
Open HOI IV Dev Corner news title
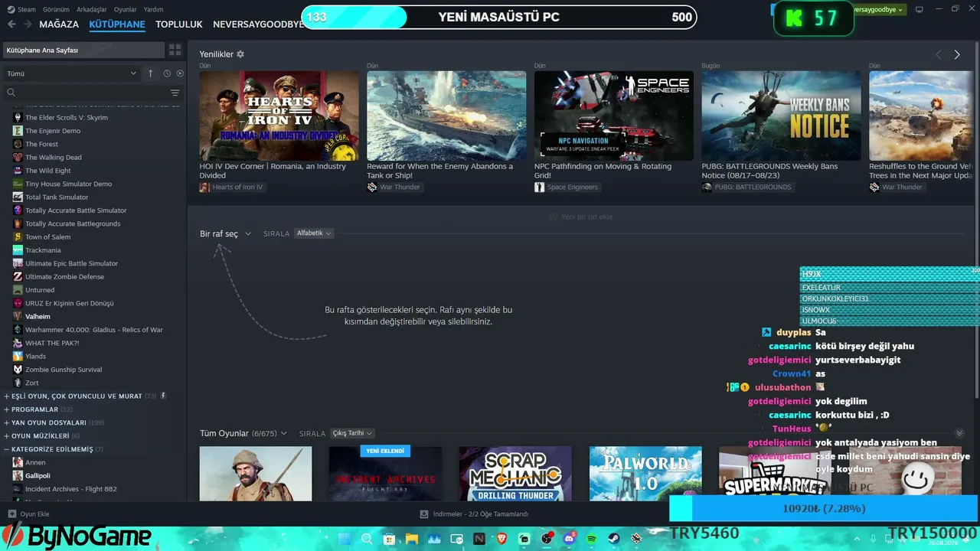273,171
